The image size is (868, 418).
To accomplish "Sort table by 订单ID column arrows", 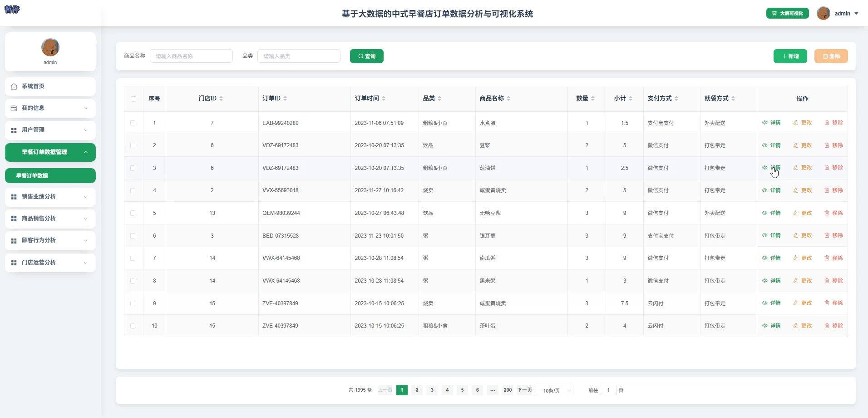I will pos(285,99).
